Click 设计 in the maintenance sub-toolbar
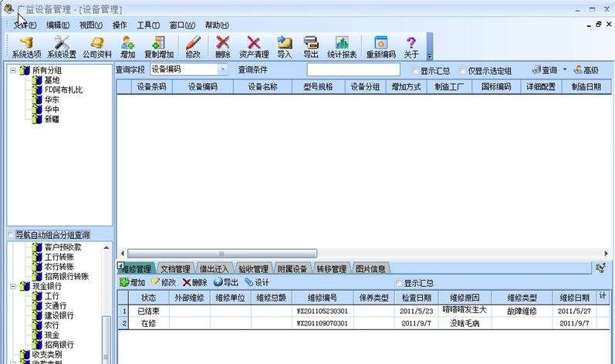This screenshot has width=615, height=364. (257, 282)
